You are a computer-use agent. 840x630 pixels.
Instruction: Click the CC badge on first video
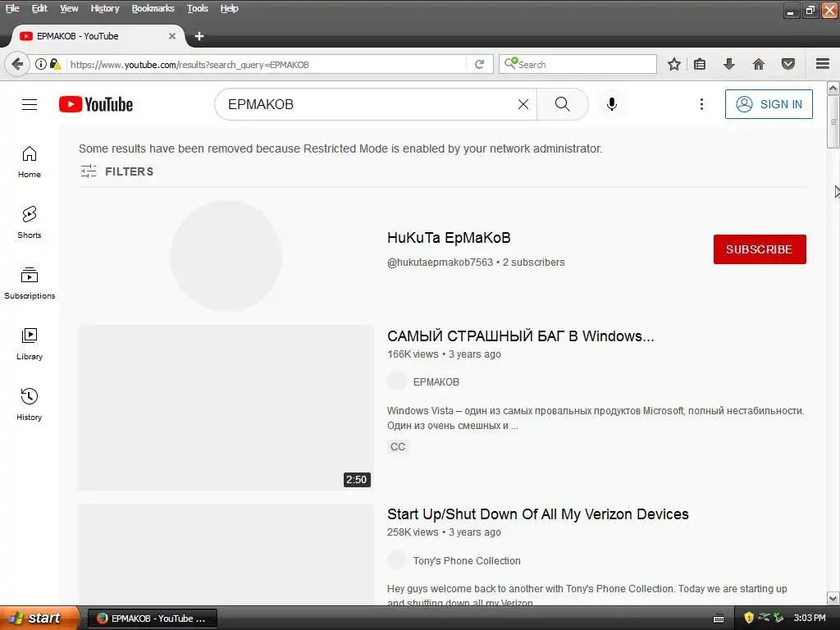[x=398, y=447]
